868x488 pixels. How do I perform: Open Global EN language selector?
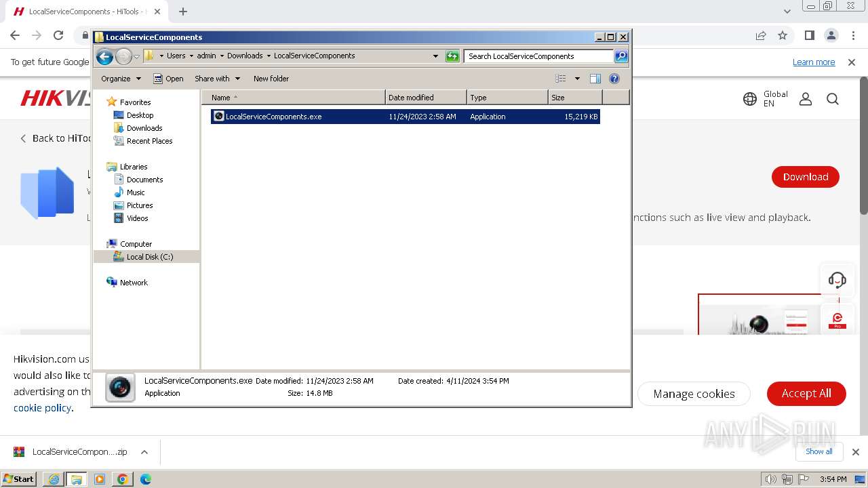coord(766,99)
